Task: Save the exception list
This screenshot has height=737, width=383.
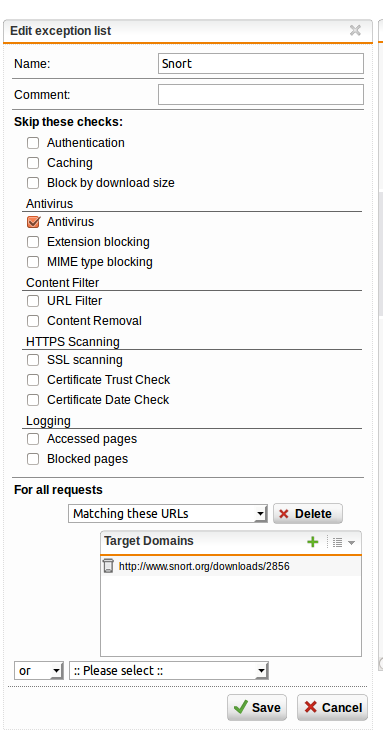Action: pyautogui.click(x=257, y=707)
